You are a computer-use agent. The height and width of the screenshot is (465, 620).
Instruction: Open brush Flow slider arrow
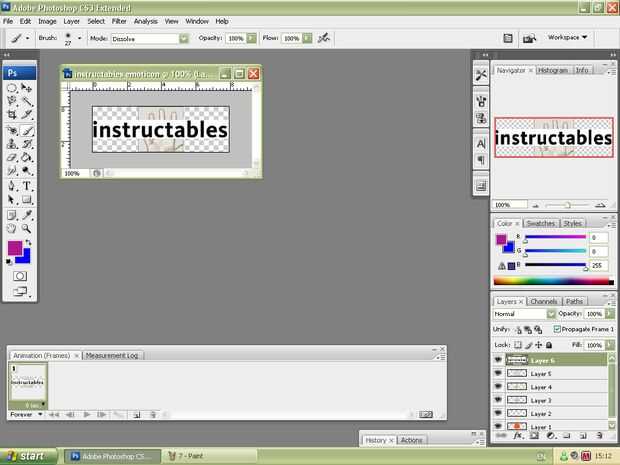[307, 38]
